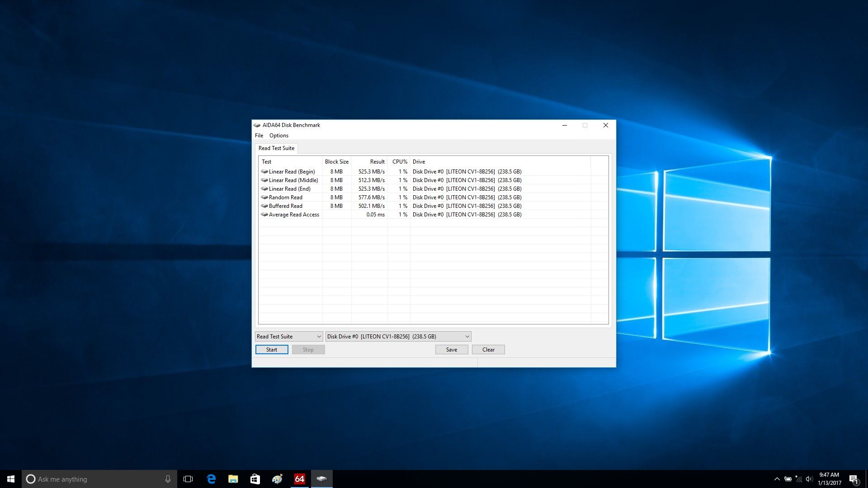Select the Buffered Read test name

[x=286, y=206]
